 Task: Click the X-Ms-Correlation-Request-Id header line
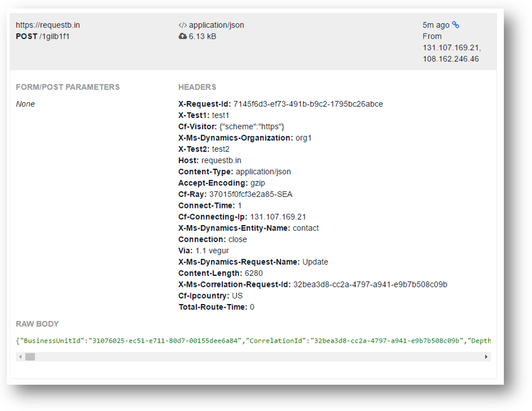(x=312, y=284)
